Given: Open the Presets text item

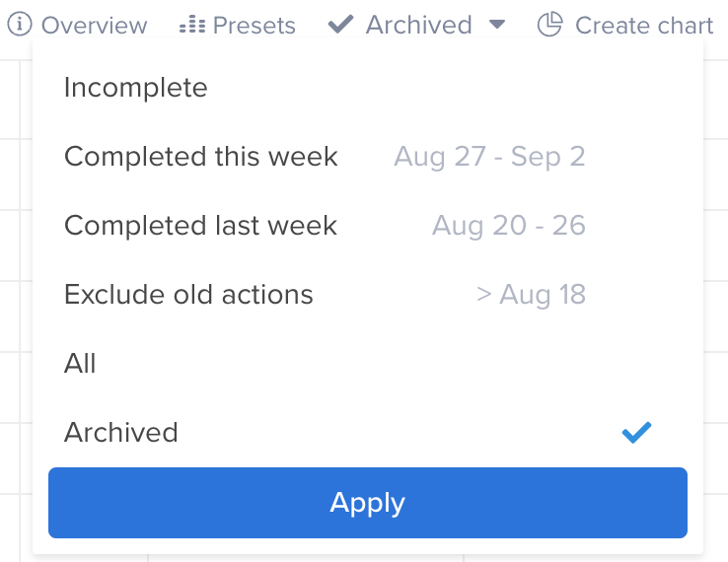Looking at the screenshot, I should 254,25.
